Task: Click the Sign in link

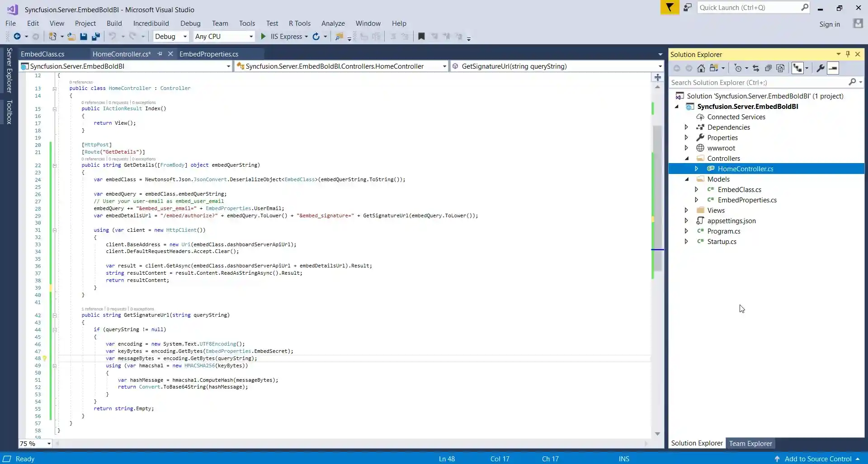Action: click(829, 24)
